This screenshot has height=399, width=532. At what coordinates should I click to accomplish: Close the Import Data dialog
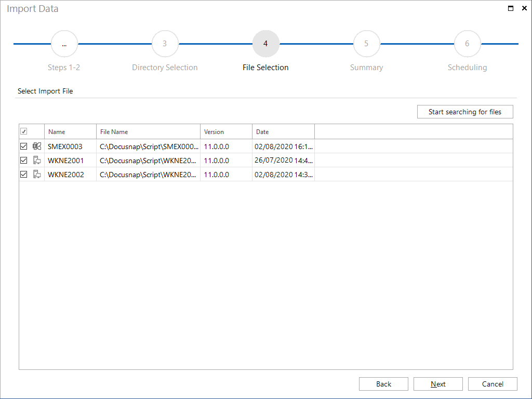click(524, 8)
